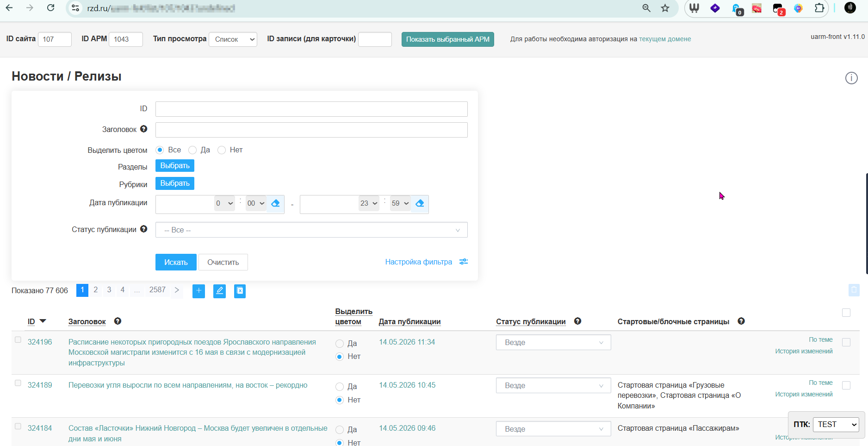Go to the next page arrow
Viewport: 868px width, 446px height.
click(x=177, y=290)
